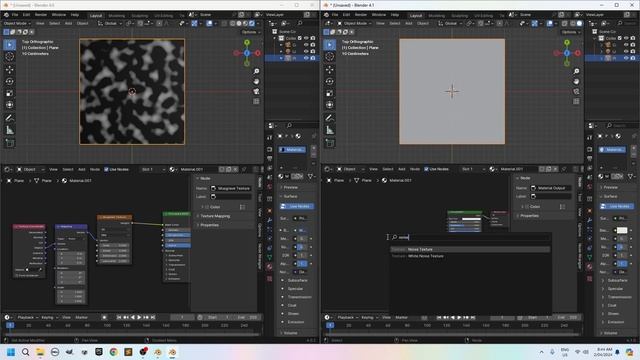Image resolution: width=640 pixels, height=360 pixels.
Task: Select the Rotate tool in left Blender window
Action: [x=9, y=82]
